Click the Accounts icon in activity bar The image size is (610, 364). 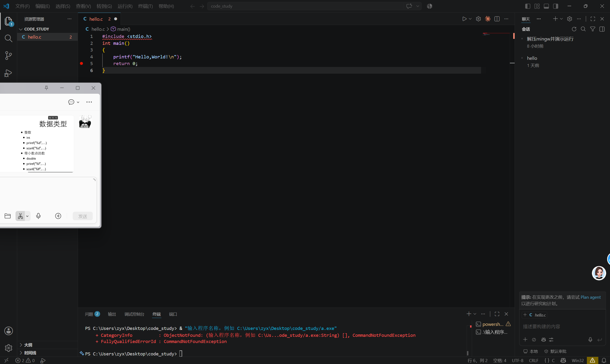point(8,331)
